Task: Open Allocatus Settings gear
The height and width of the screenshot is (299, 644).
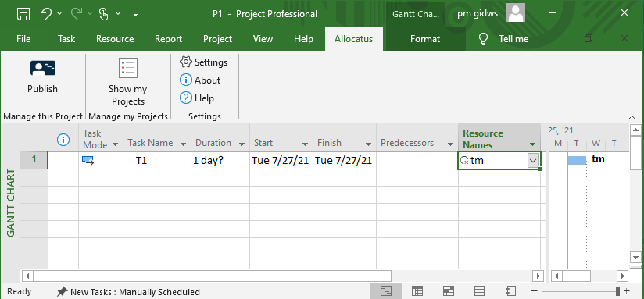Action: click(186, 62)
